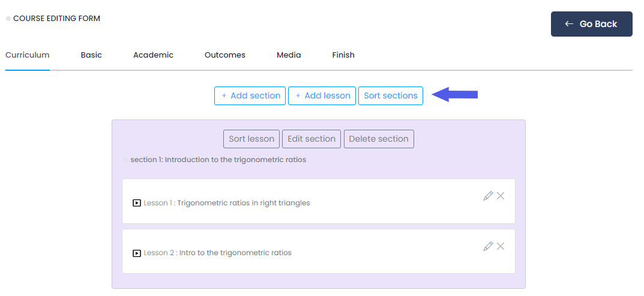Viewport: 644px width, 296px height.
Task: Click the video icon beside Lesson 1
Action: coord(137,203)
